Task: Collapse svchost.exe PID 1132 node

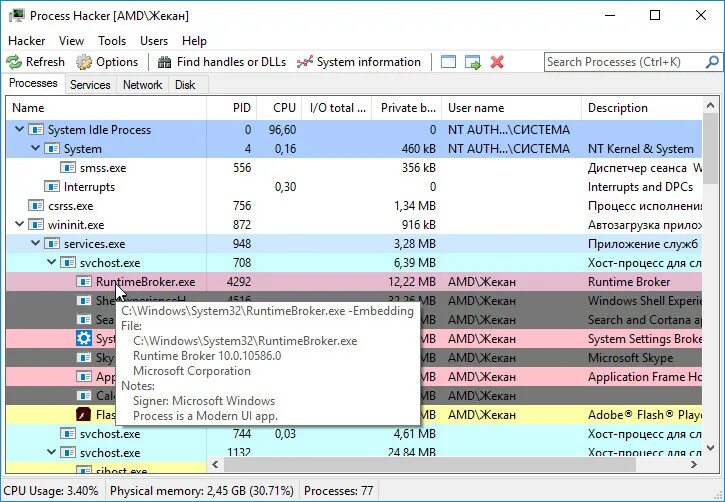Action: point(51,452)
